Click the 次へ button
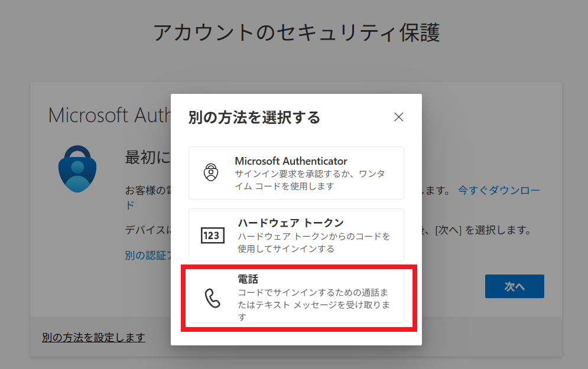This screenshot has height=369, width=588. coord(515,286)
